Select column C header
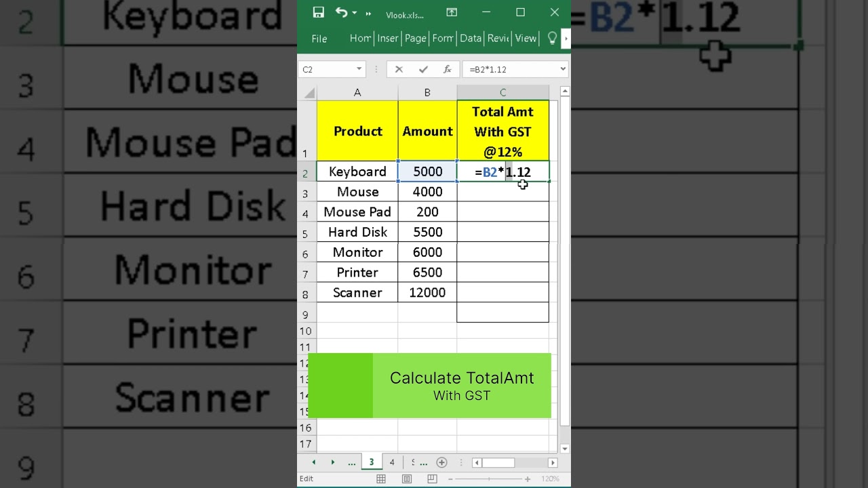 [x=502, y=93]
